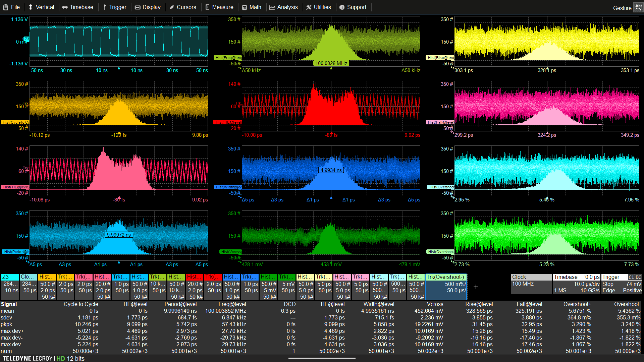The height and width of the screenshot is (362, 644).
Task: Open the Support info menu
Action: coord(353,7)
